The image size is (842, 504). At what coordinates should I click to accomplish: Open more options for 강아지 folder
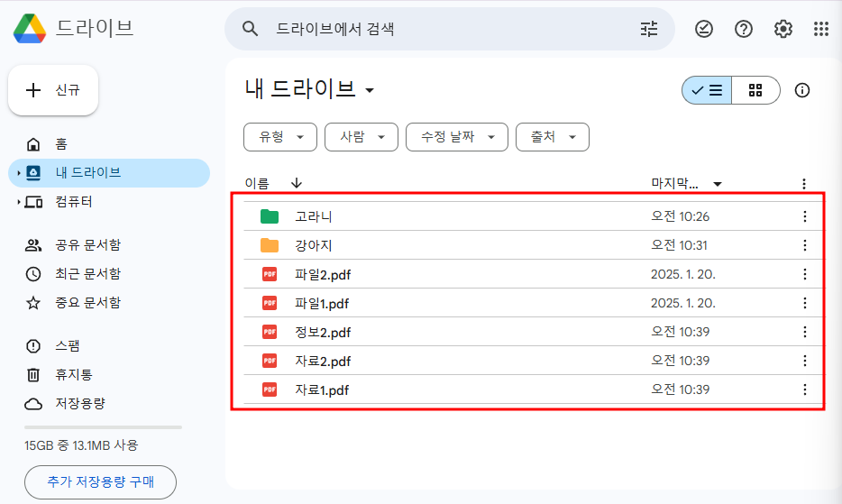[804, 245]
